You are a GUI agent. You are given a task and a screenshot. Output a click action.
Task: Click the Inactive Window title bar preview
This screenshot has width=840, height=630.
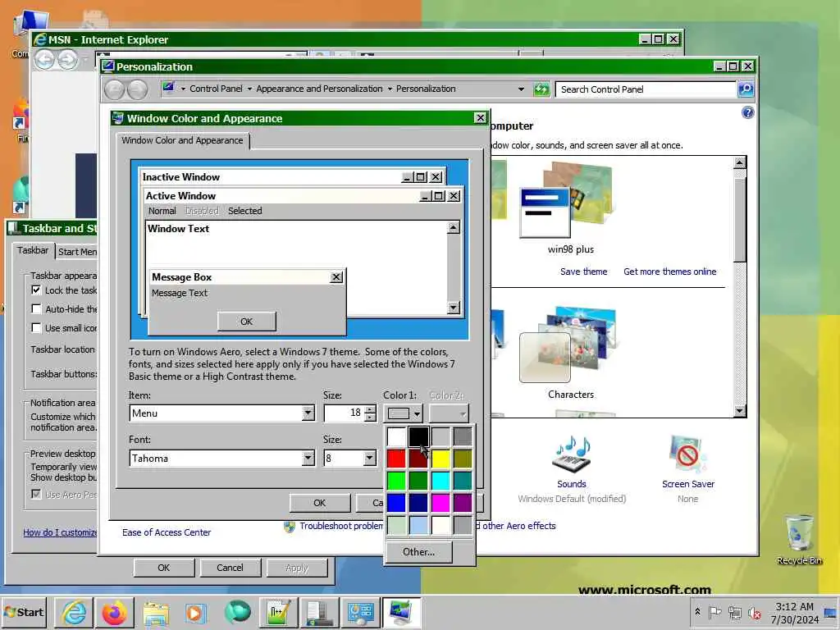(293, 177)
